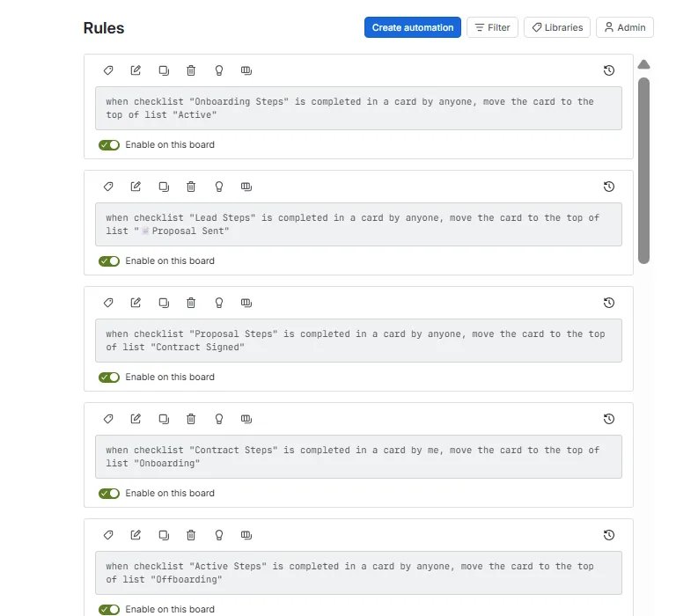Image resolution: width=676 pixels, height=616 pixels.
Task: Select the Proposal Steps rule description text
Action: [x=358, y=341]
